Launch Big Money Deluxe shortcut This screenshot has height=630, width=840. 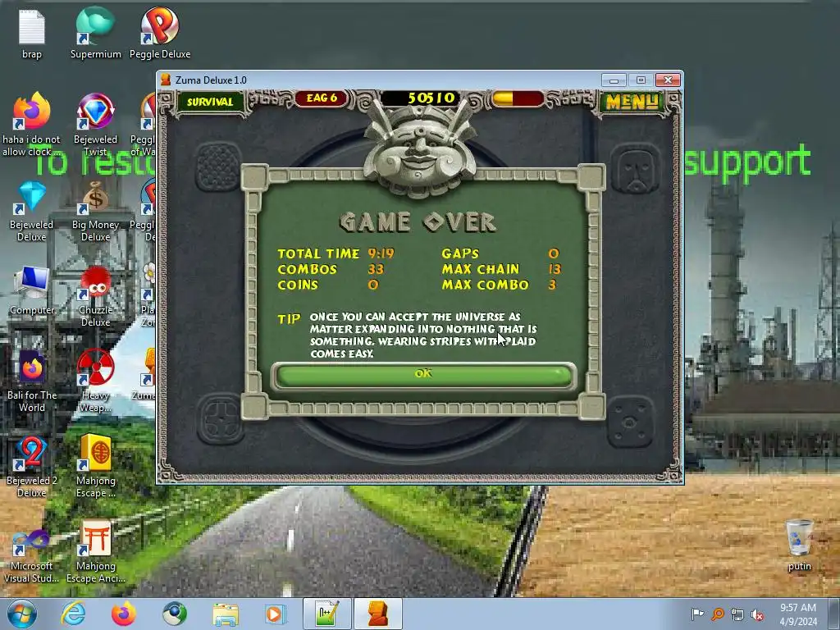pyautogui.click(x=95, y=211)
